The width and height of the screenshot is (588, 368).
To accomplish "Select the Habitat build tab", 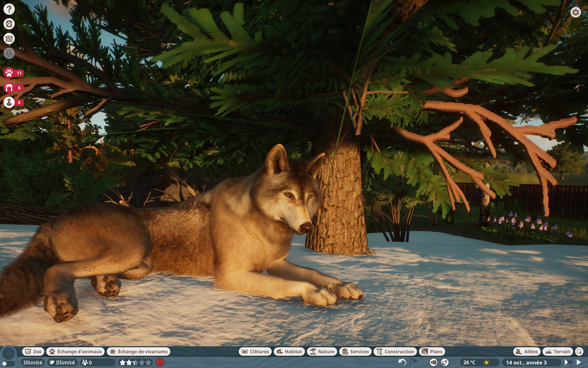I will tap(289, 352).
